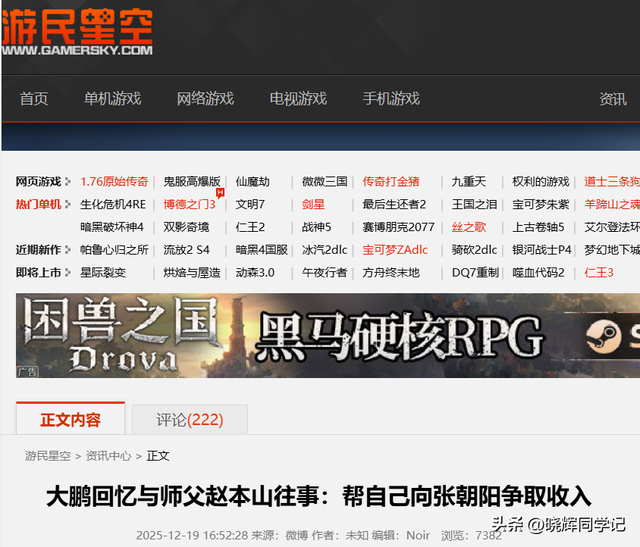The width and height of the screenshot is (640, 547).
Task: Click the arrow icon next to 网页游戏
Action: click(68, 182)
